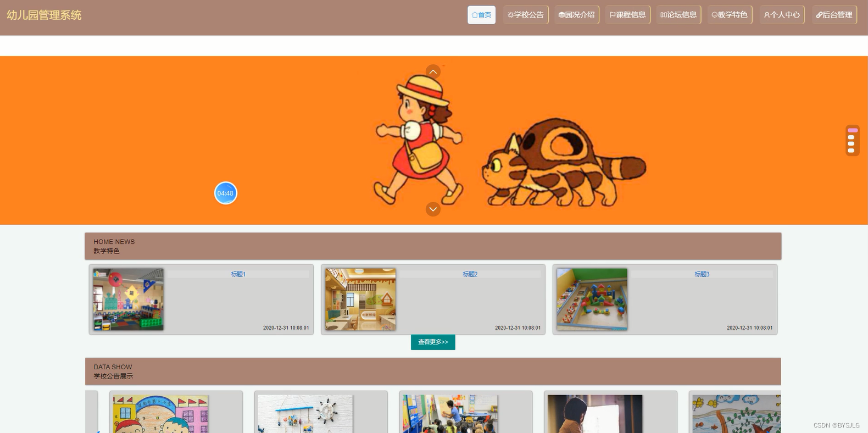Open the 标题2 news link
868x433 pixels.
pos(470,274)
